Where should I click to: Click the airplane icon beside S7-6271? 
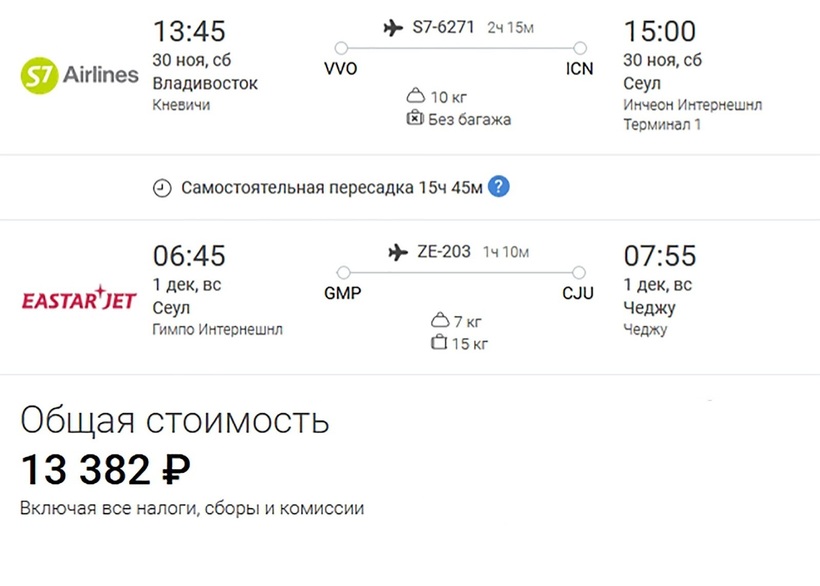[393, 28]
